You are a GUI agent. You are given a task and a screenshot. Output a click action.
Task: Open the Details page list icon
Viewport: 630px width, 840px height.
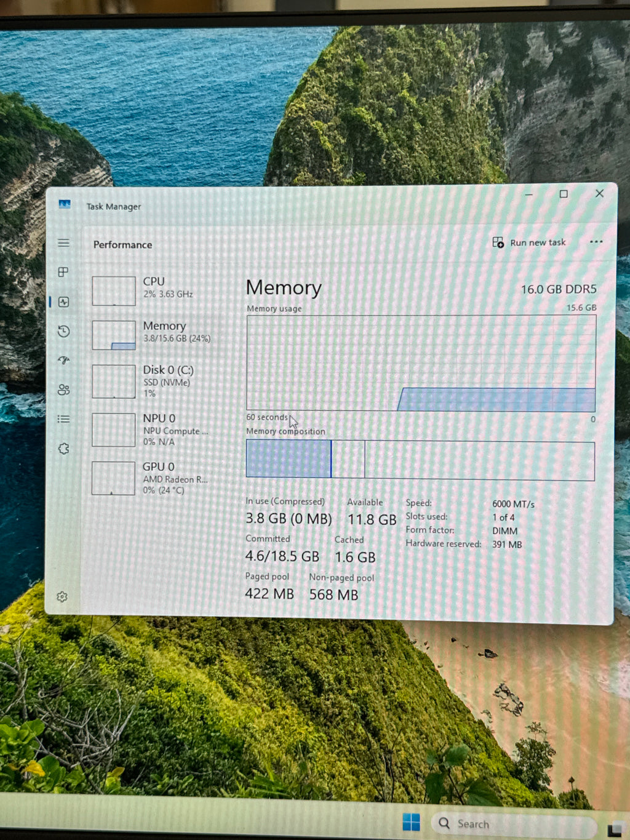coord(63,419)
